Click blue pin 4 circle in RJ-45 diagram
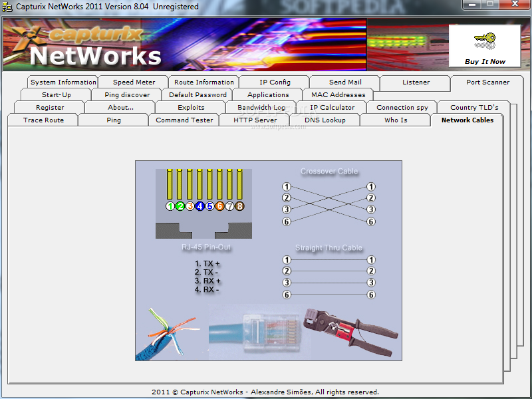532x399 pixels. 200,206
